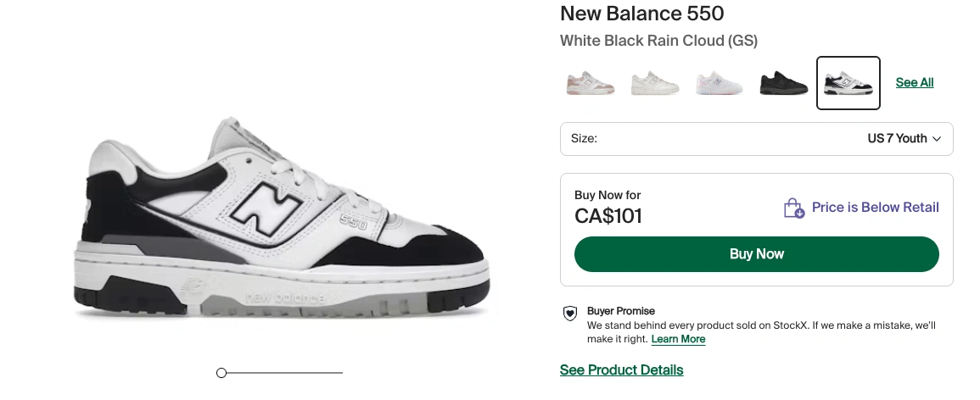Click the right end of the image slider track

340,373
